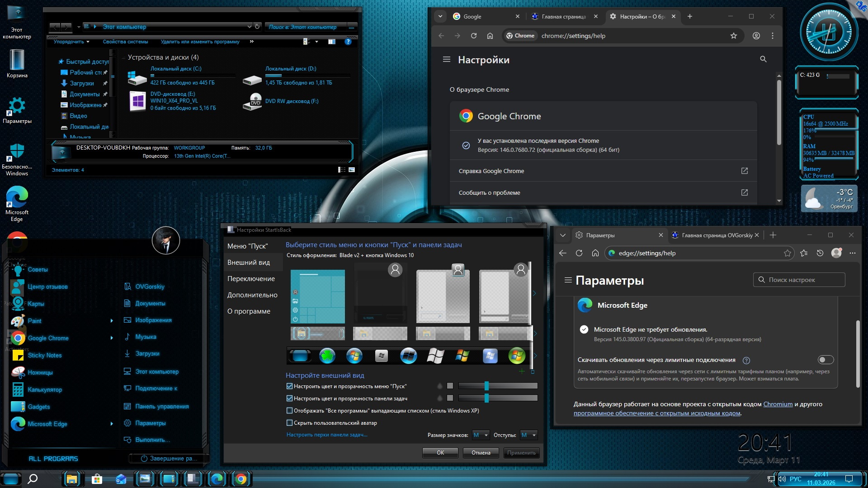Open Chrome's three-dot menu
The image size is (868, 488).
coord(773,36)
